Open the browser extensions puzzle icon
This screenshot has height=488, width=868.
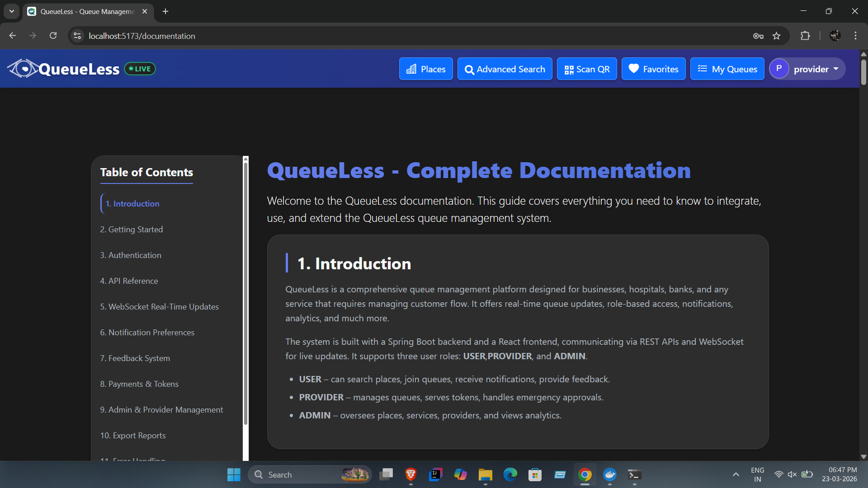click(x=805, y=36)
